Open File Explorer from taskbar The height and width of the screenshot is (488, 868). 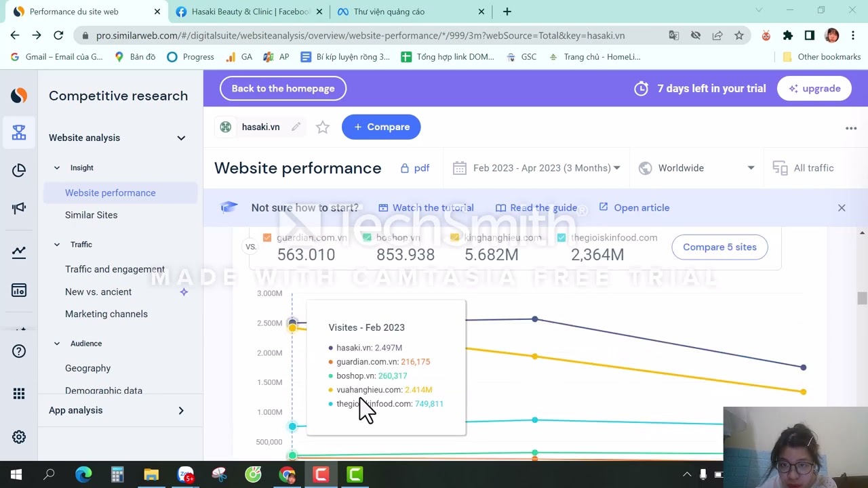[151, 475]
